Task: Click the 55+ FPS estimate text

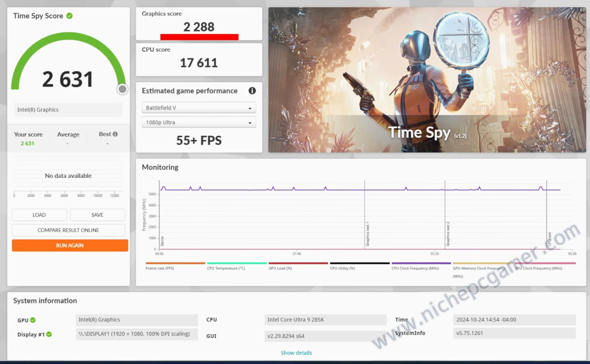Action: (199, 140)
